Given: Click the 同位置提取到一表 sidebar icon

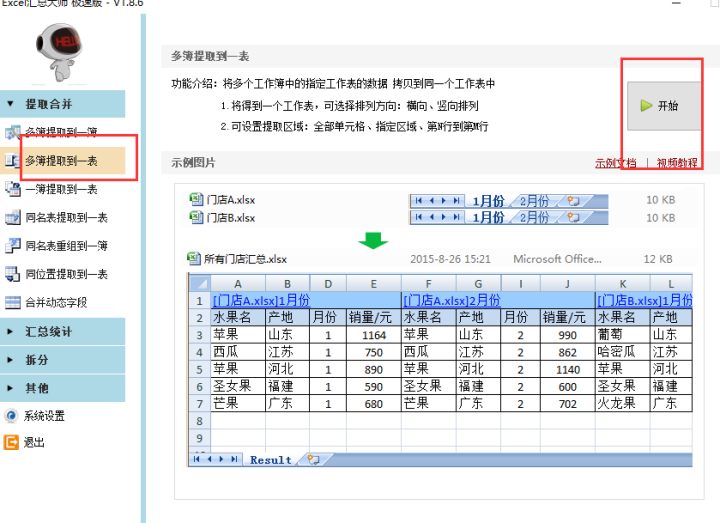Looking at the screenshot, I should (12, 274).
